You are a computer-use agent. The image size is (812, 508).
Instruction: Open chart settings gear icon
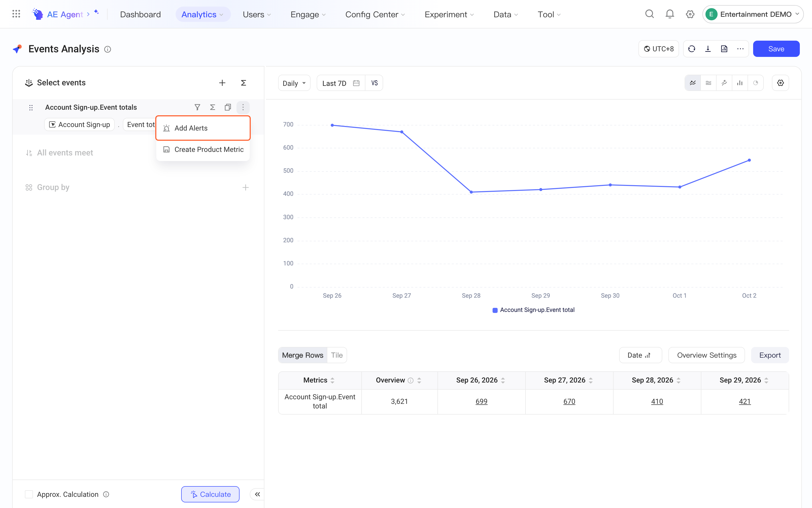[781, 83]
